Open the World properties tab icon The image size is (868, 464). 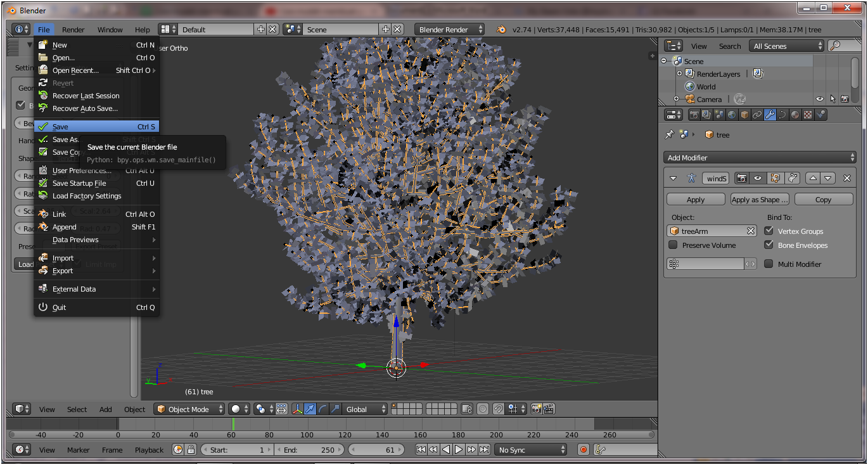[x=732, y=115]
